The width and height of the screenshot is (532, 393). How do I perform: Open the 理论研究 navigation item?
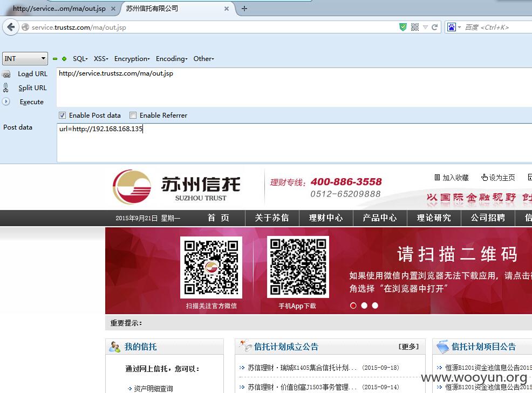(x=434, y=218)
